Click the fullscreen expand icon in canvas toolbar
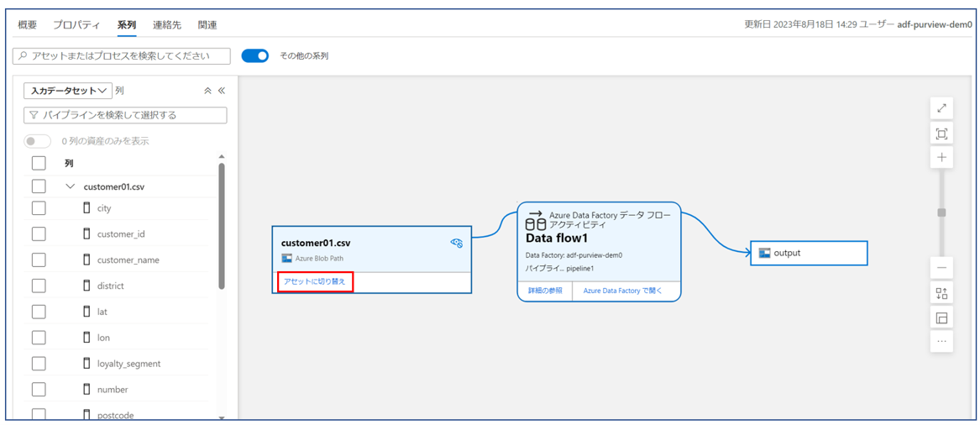This screenshot has width=980, height=425. click(x=941, y=108)
